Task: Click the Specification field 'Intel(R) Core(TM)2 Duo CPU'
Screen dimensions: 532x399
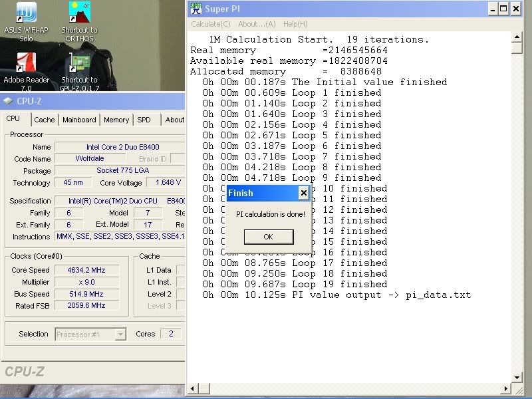Action: (x=120, y=201)
